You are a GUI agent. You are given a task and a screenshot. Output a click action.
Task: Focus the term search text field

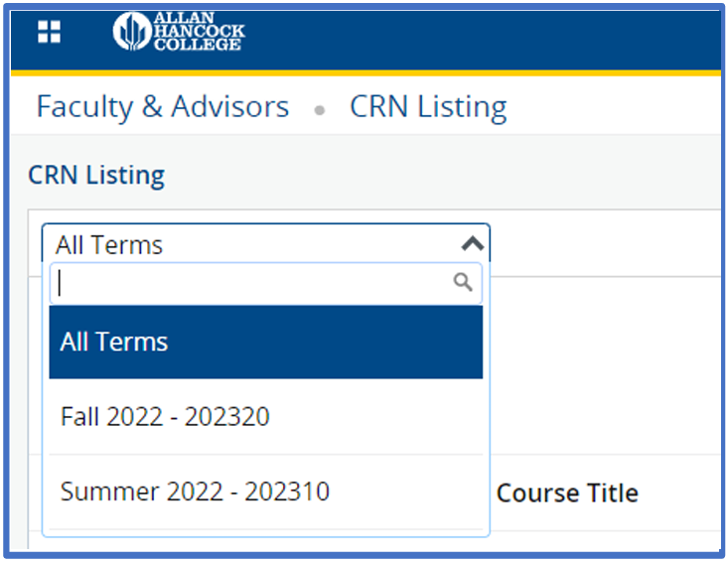point(248,284)
